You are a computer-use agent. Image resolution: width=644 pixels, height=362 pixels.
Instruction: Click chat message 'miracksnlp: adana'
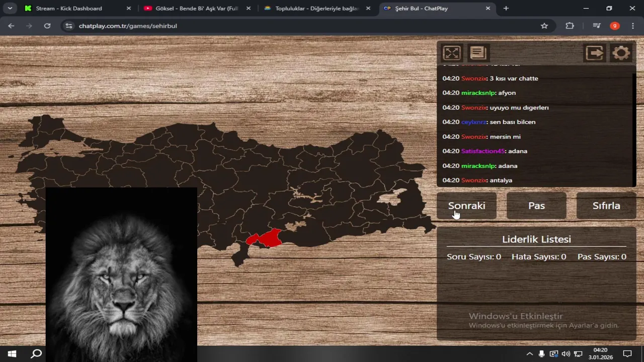coord(480,165)
